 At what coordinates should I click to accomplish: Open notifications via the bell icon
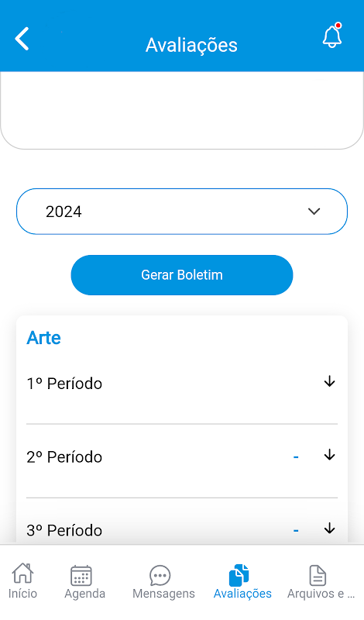pos(332,36)
